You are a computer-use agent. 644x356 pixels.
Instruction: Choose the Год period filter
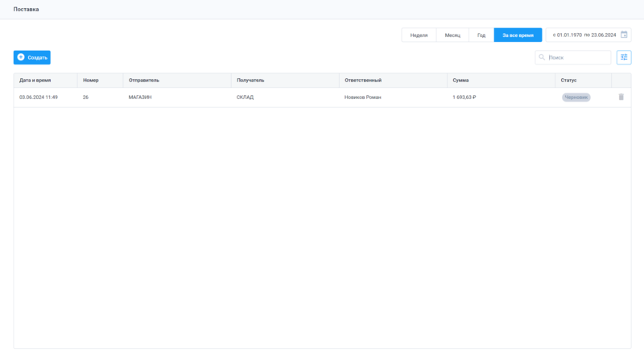(x=481, y=35)
